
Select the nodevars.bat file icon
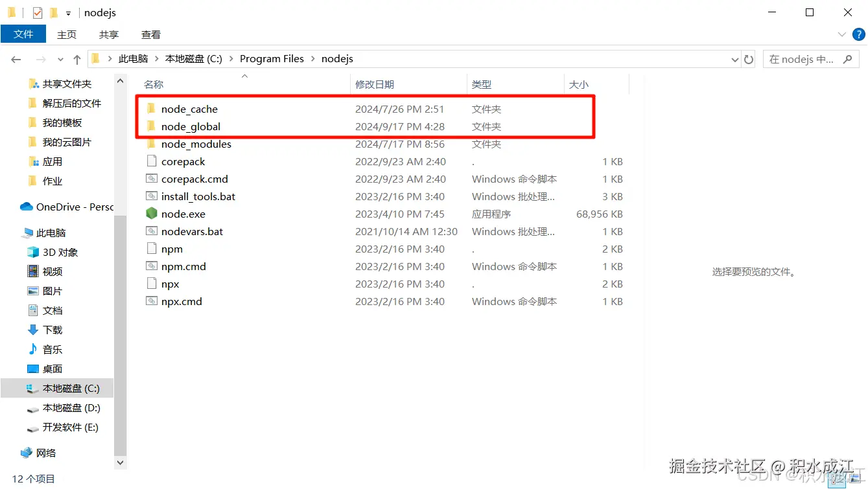[151, 231]
